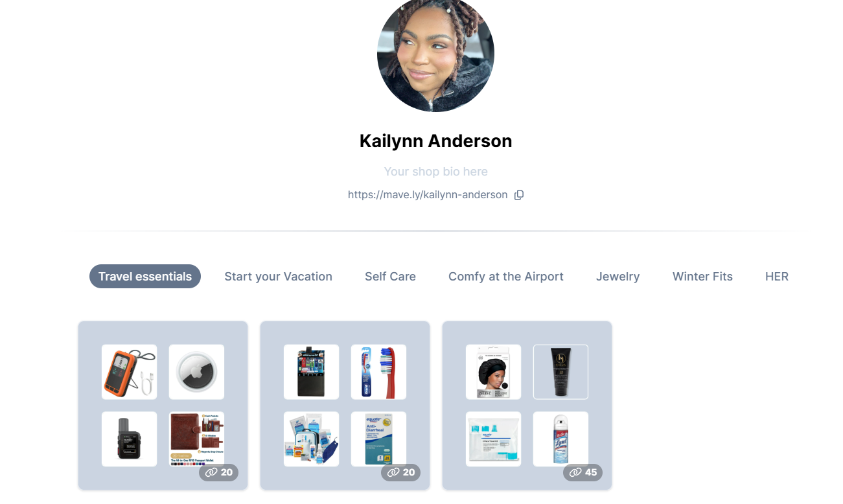This screenshot has width=843, height=504.
Task: Click the mave.ly/kailynn-anderson shop URL
Action: click(428, 195)
